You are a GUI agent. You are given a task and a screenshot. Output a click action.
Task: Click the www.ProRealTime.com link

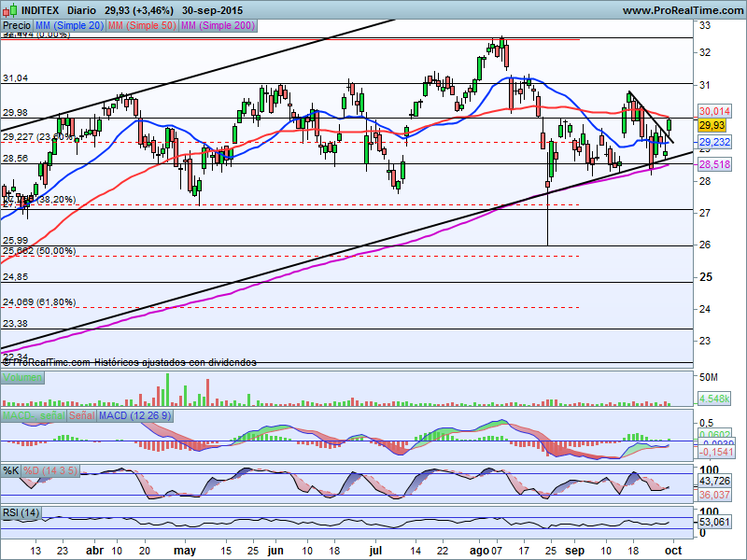(683, 10)
